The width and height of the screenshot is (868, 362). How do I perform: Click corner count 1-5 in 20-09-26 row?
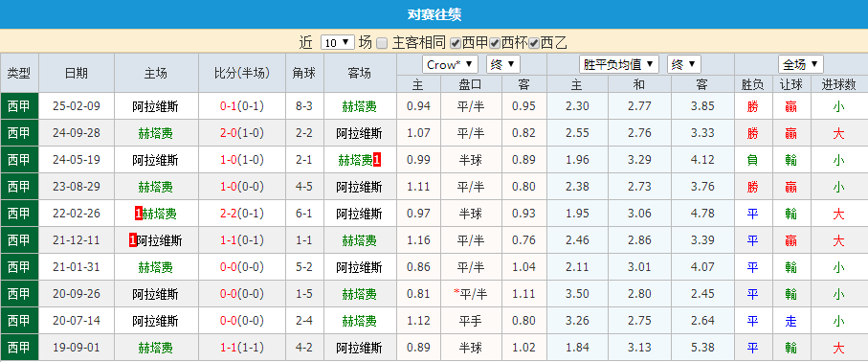304,294
